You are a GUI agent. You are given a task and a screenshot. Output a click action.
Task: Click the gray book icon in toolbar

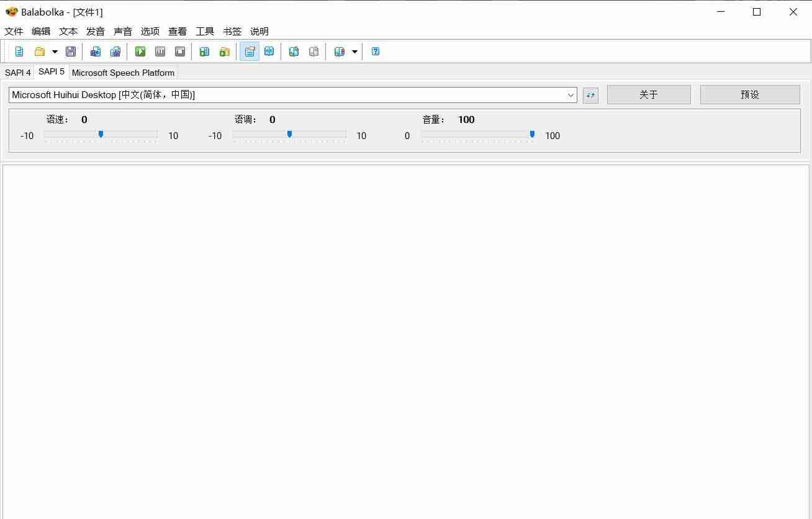pyautogui.click(x=314, y=52)
